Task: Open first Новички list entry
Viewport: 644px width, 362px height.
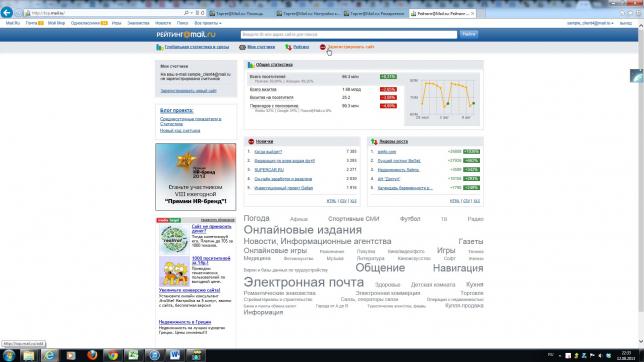Action: [x=268, y=152]
